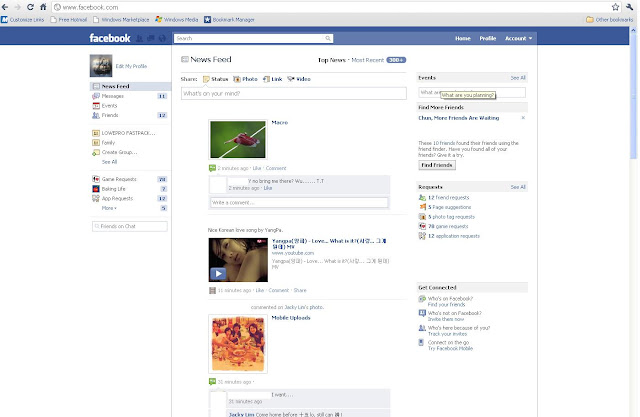Switch to Top News view

coord(332,60)
